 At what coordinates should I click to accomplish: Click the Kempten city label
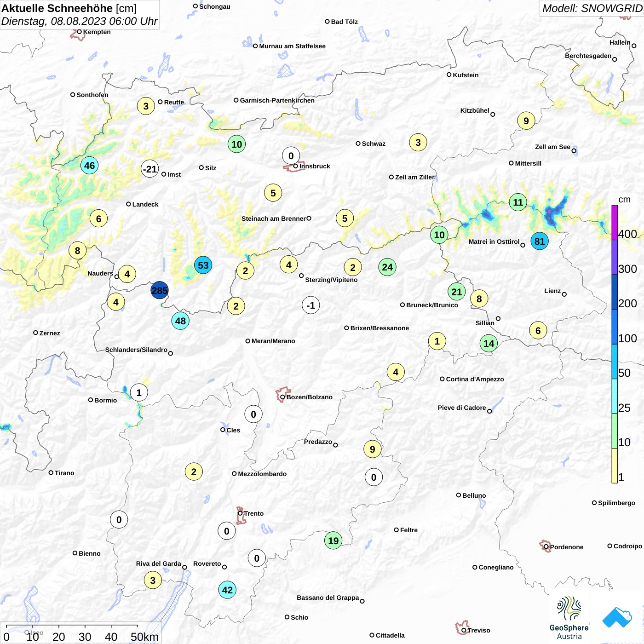point(97,32)
